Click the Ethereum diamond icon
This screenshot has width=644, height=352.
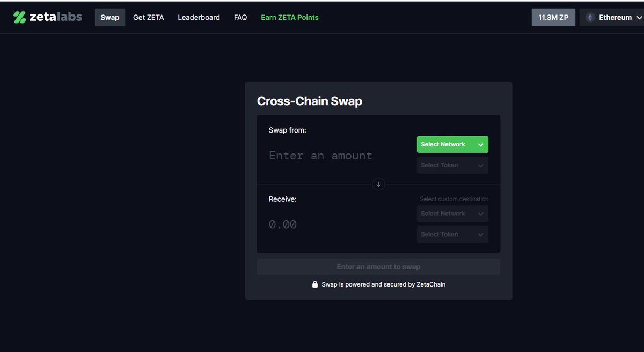coord(590,17)
